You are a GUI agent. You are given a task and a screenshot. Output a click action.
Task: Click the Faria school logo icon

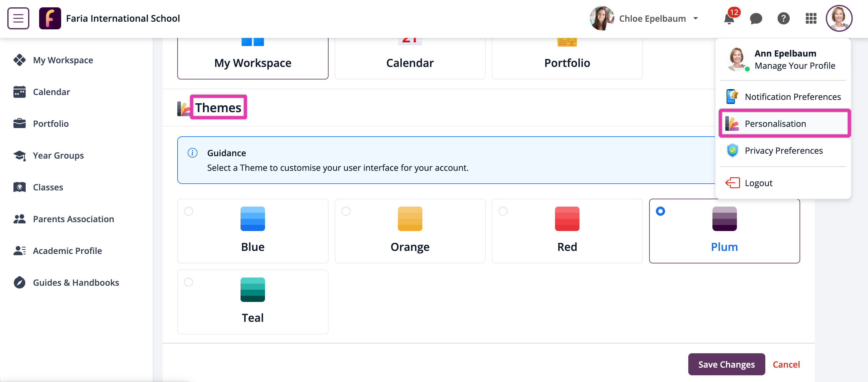tap(50, 18)
